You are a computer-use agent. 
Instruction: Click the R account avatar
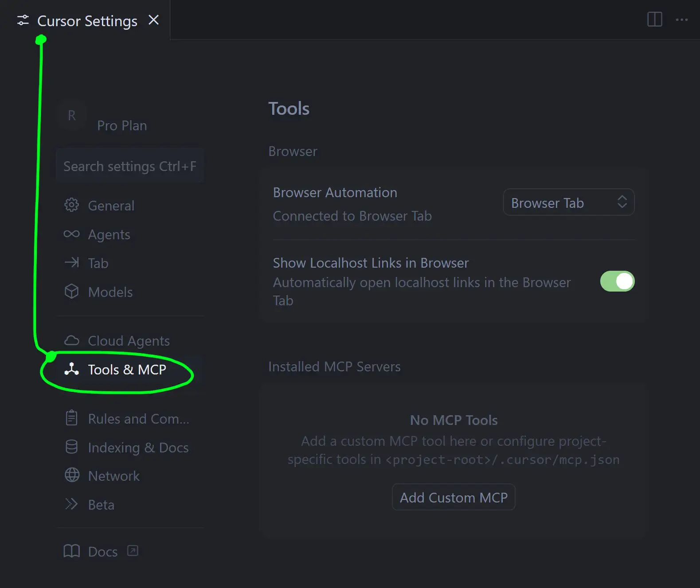(x=72, y=116)
